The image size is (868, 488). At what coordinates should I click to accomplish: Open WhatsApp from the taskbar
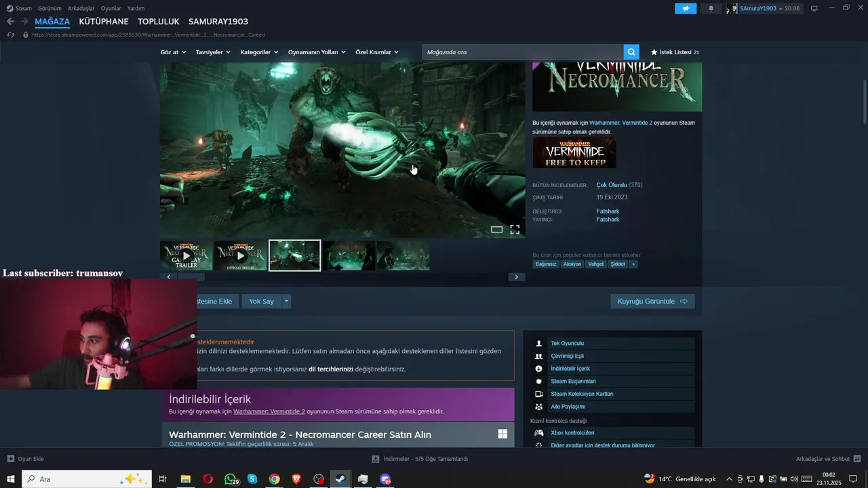coord(231,479)
